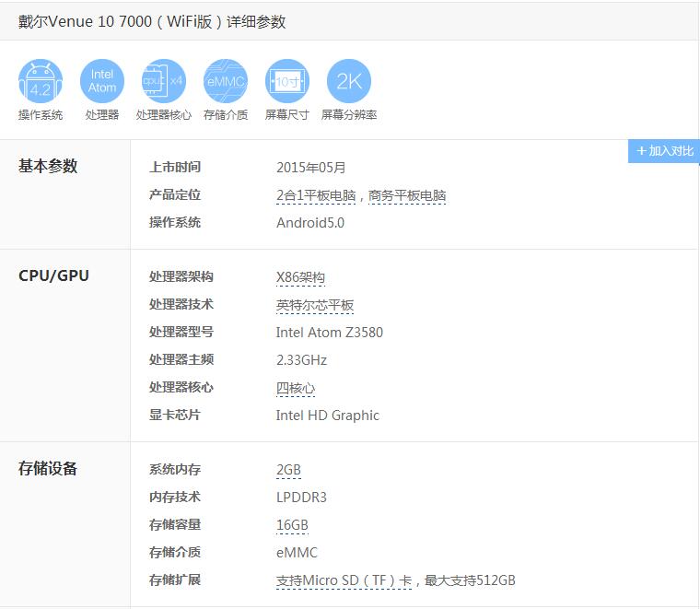Open the 16GB storage capacity link
The width and height of the screenshot is (700, 609).
(x=292, y=525)
